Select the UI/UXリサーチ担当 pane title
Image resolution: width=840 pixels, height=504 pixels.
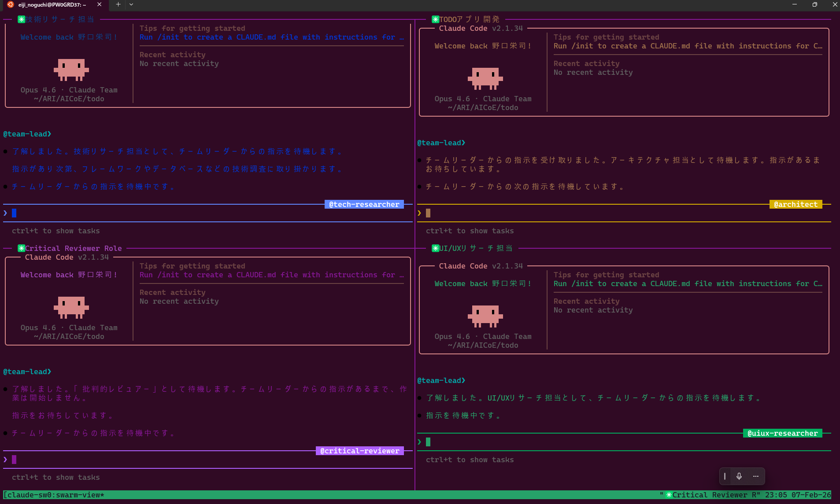tap(476, 248)
